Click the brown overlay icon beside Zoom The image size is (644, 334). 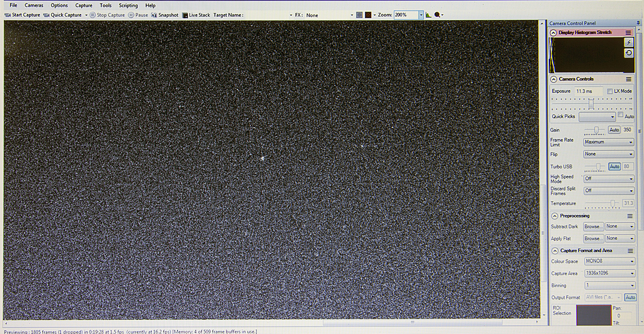coord(368,15)
